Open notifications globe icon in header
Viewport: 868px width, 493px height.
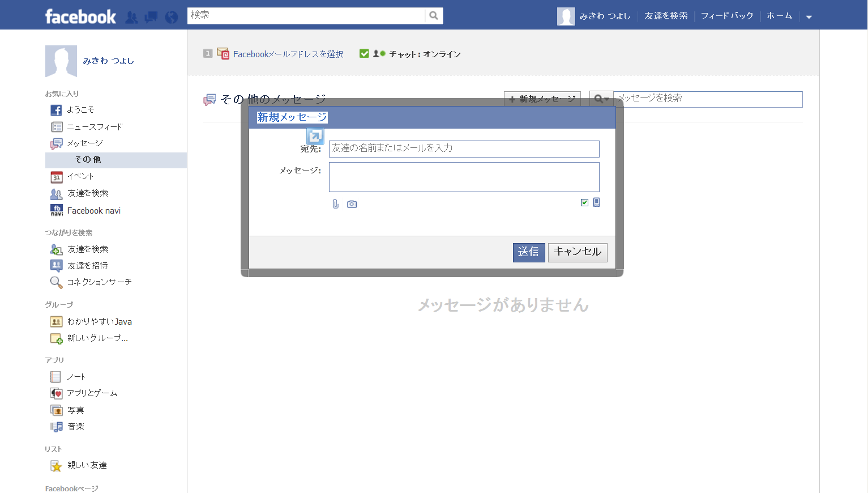click(171, 17)
